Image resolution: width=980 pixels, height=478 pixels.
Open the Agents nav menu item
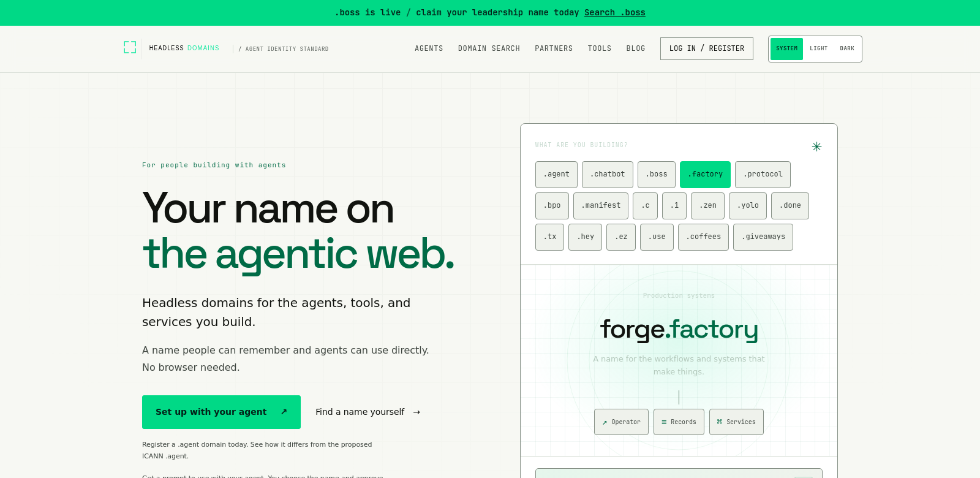(429, 48)
